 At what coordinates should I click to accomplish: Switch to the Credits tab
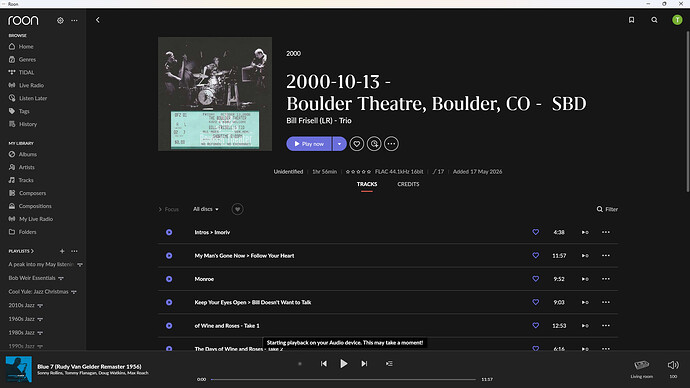click(408, 184)
